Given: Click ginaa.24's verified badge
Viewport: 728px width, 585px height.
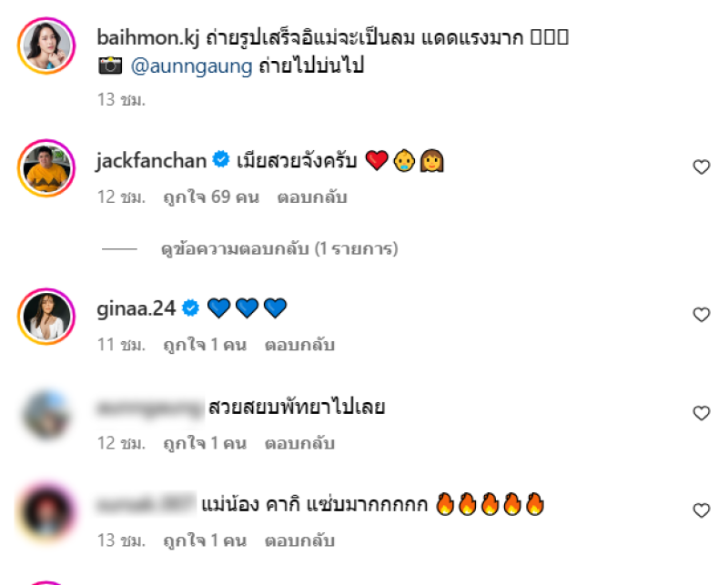Looking at the screenshot, I should pos(190,308).
